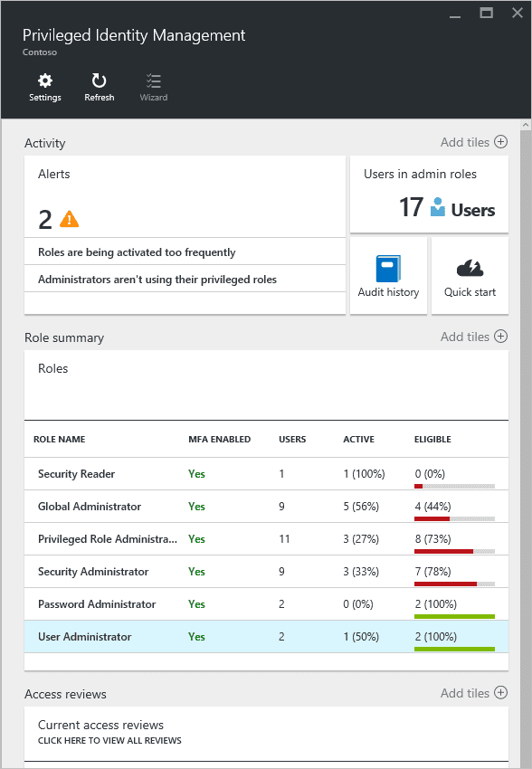Click User Administrator green eligible bar
The image size is (532, 769).
tap(454, 650)
